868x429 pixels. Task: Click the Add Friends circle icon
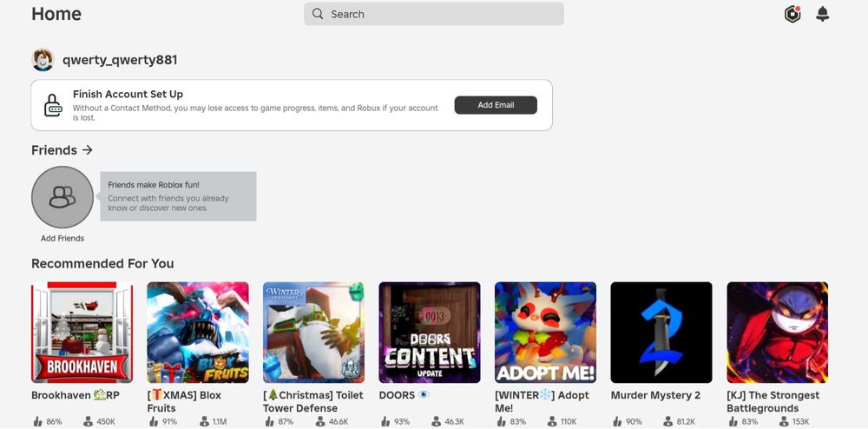(62, 197)
